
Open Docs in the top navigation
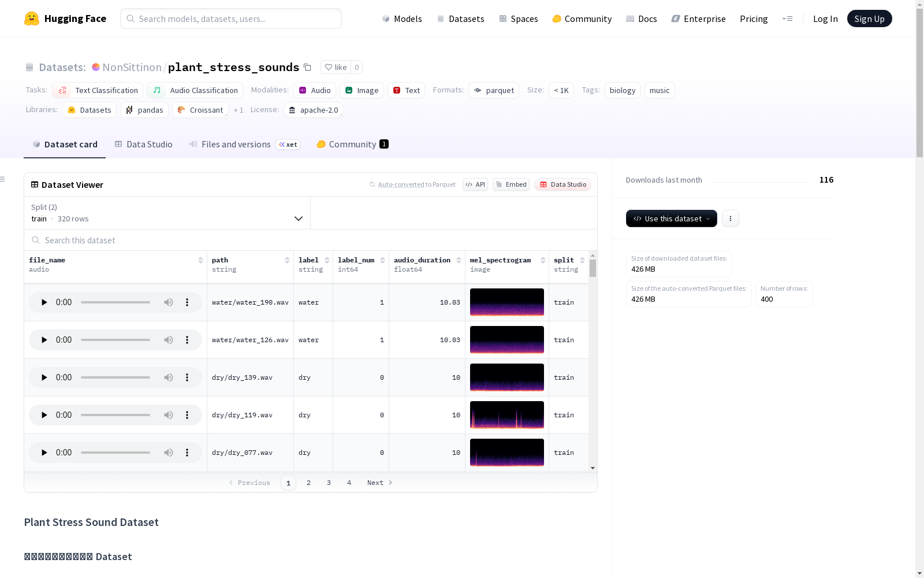[642, 18]
